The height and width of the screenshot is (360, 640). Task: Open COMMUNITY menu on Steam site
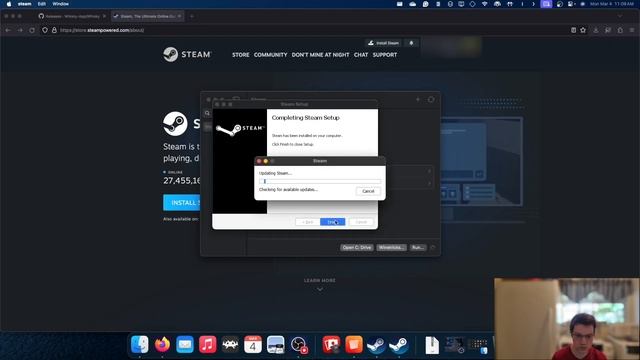[x=270, y=55]
